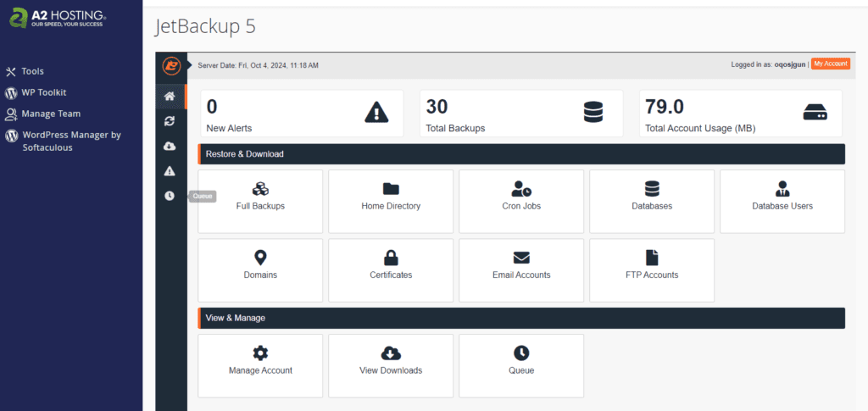
Task: Click the JetBackup 5 page title
Action: click(x=205, y=26)
